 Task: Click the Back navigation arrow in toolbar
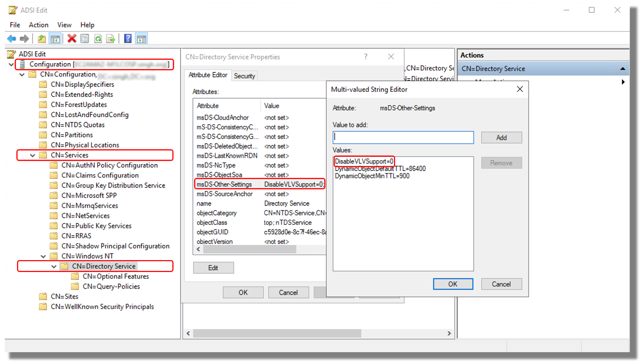pyautogui.click(x=11, y=38)
